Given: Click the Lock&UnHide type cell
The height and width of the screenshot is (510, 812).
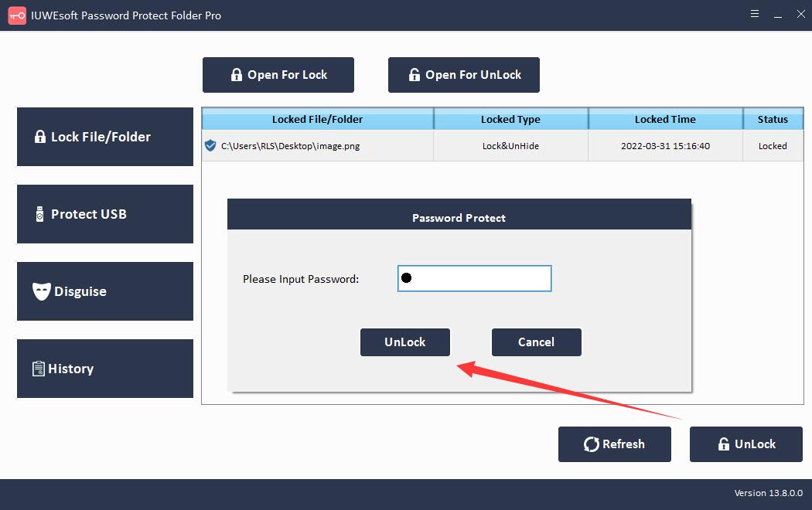Looking at the screenshot, I should (510, 146).
